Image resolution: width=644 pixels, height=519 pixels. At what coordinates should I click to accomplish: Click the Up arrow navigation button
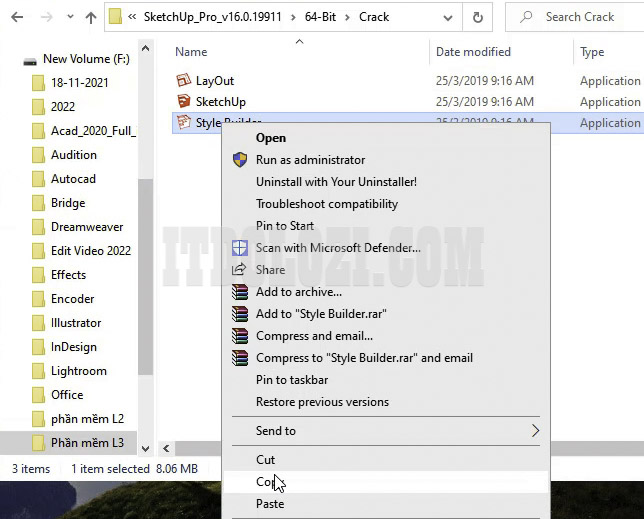click(x=91, y=17)
